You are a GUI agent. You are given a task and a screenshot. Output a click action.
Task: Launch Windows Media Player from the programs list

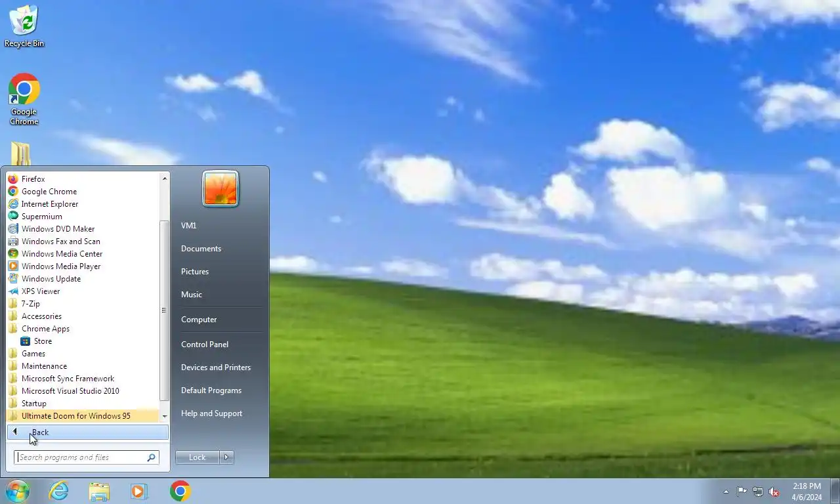coord(83,266)
